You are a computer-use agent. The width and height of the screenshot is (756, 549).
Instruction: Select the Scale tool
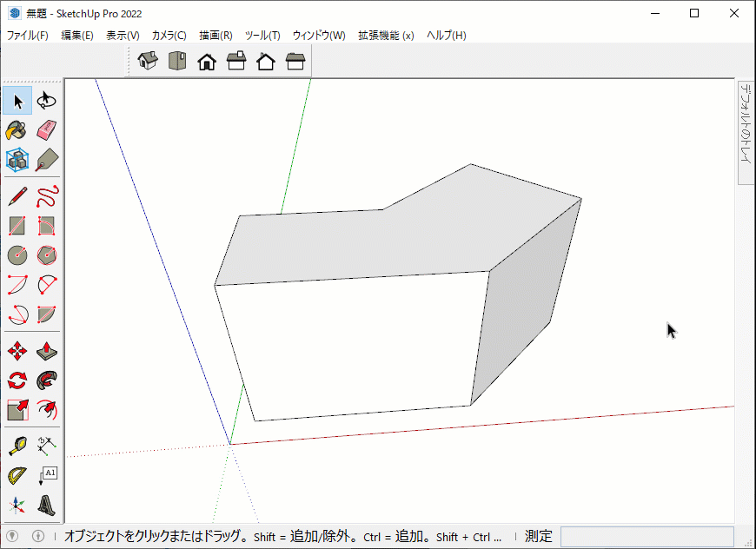pyautogui.click(x=17, y=410)
